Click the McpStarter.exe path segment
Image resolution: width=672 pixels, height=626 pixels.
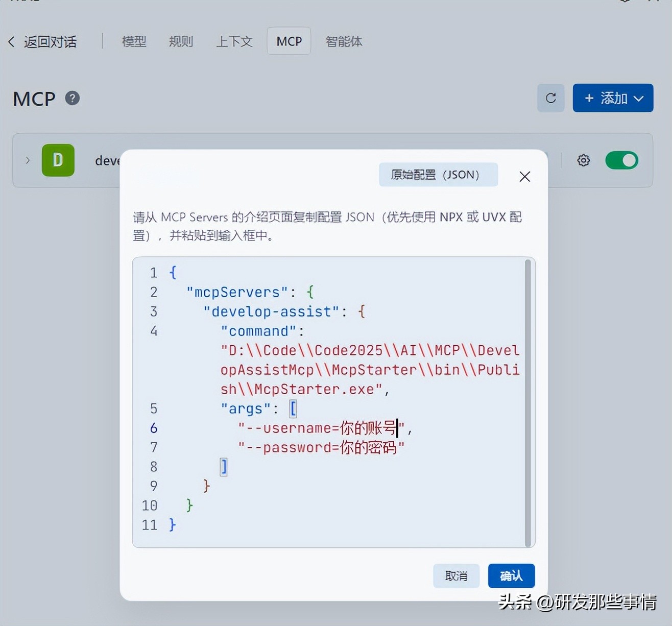(x=314, y=389)
